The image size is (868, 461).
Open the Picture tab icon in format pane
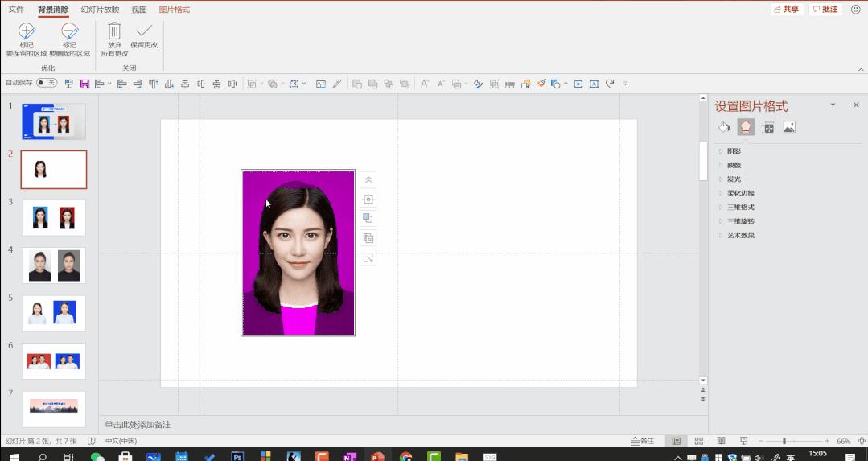coord(789,127)
